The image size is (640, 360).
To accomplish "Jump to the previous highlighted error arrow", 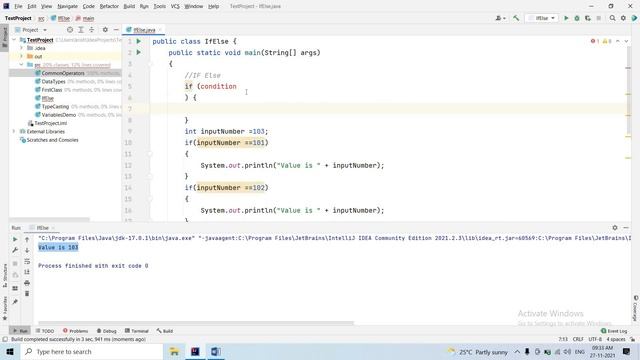I will point(618,41).
